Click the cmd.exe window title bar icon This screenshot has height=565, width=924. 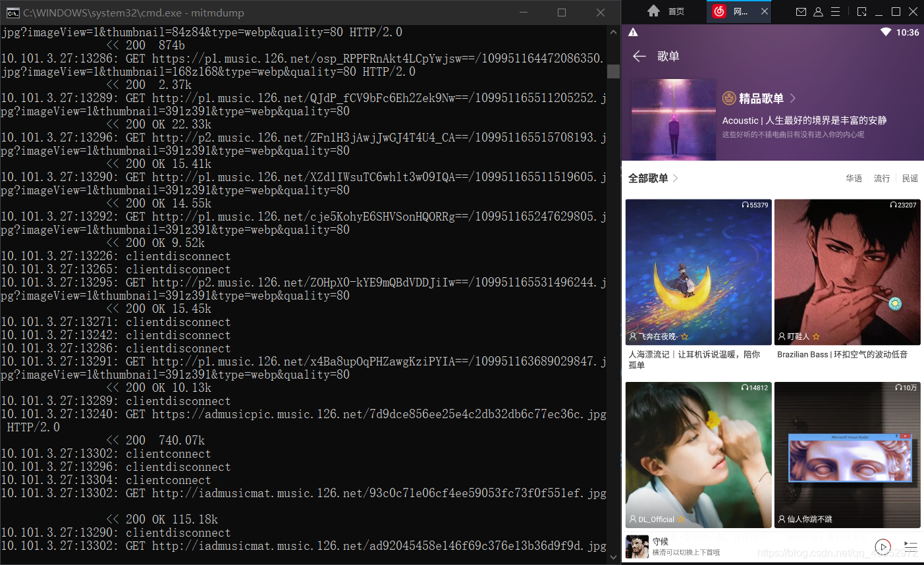13,13
